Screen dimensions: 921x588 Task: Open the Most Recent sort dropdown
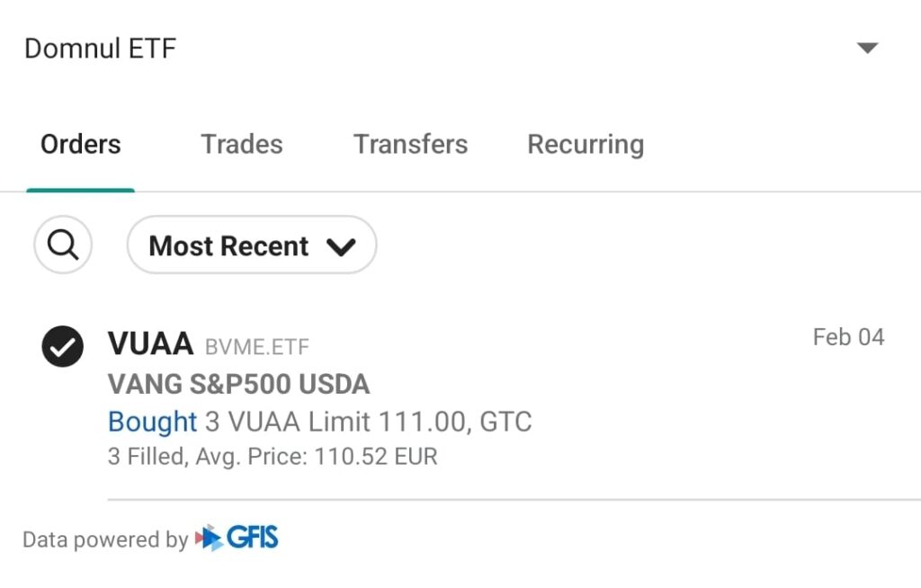228,245
